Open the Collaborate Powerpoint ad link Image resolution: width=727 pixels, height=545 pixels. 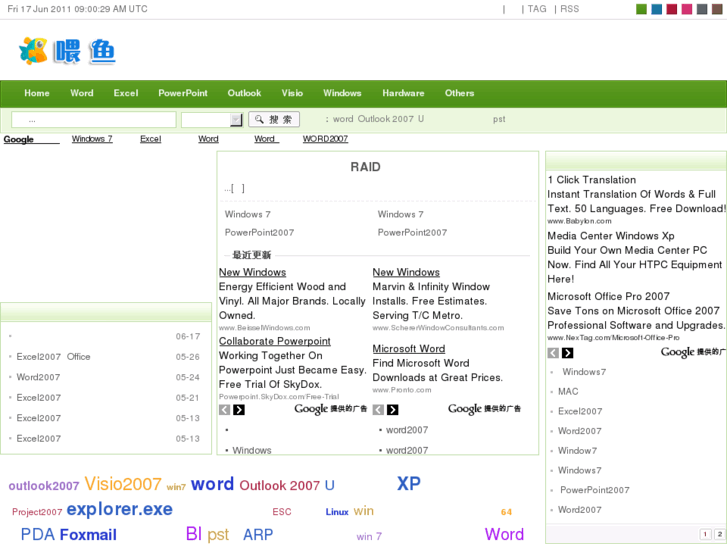[274, 341]
